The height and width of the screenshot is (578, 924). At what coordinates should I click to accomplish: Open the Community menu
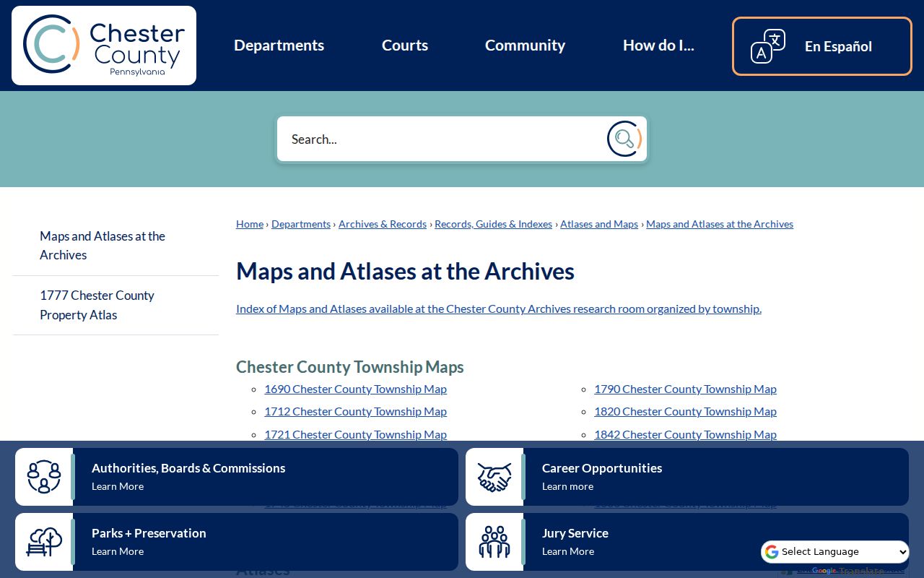tap(525, 46)
